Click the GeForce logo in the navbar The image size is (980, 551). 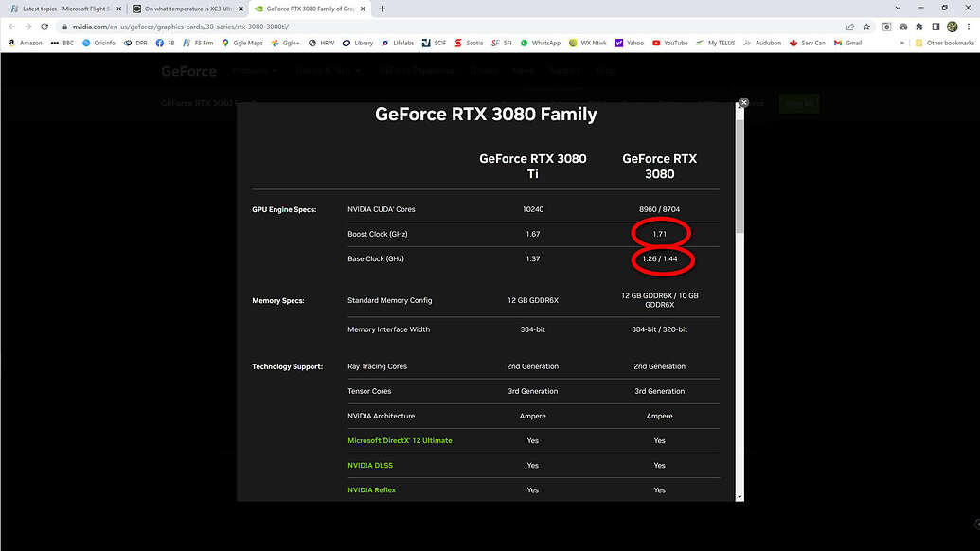tap(187, 71)
